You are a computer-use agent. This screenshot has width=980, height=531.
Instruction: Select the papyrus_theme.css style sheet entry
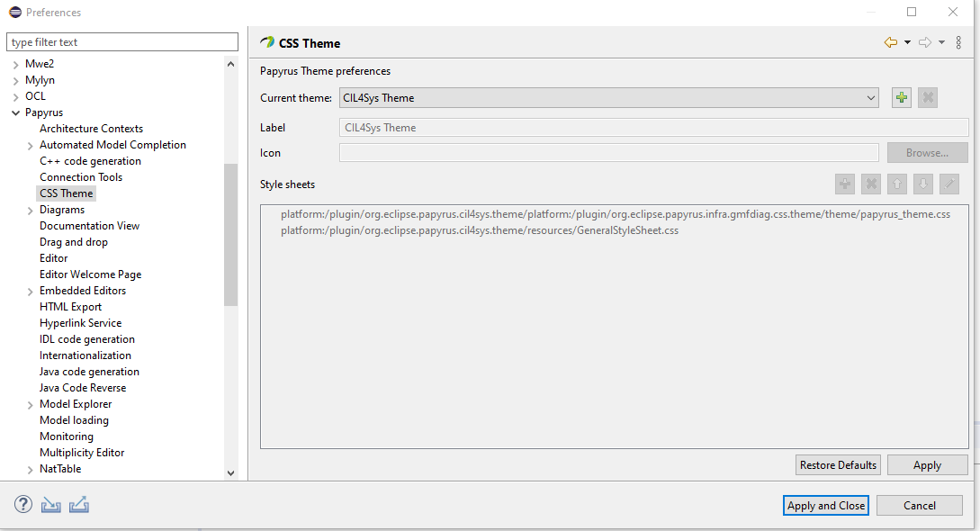[615, 214]
